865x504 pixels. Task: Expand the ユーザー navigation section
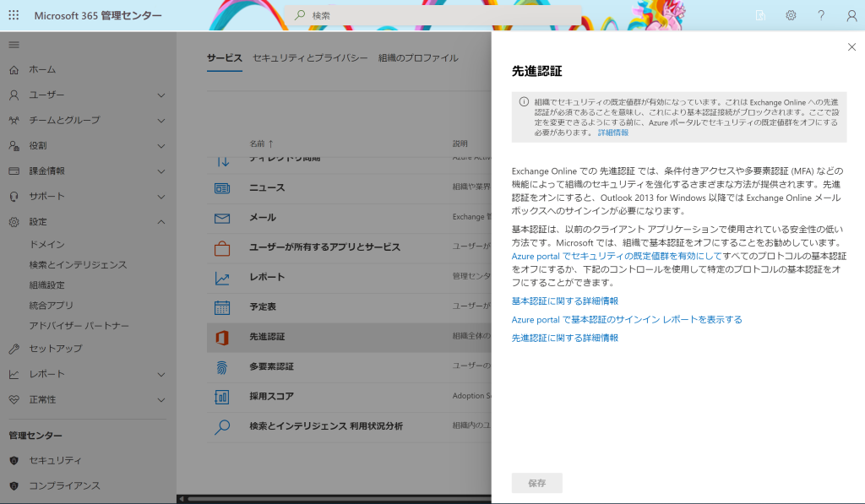click(x=161, y=95)
